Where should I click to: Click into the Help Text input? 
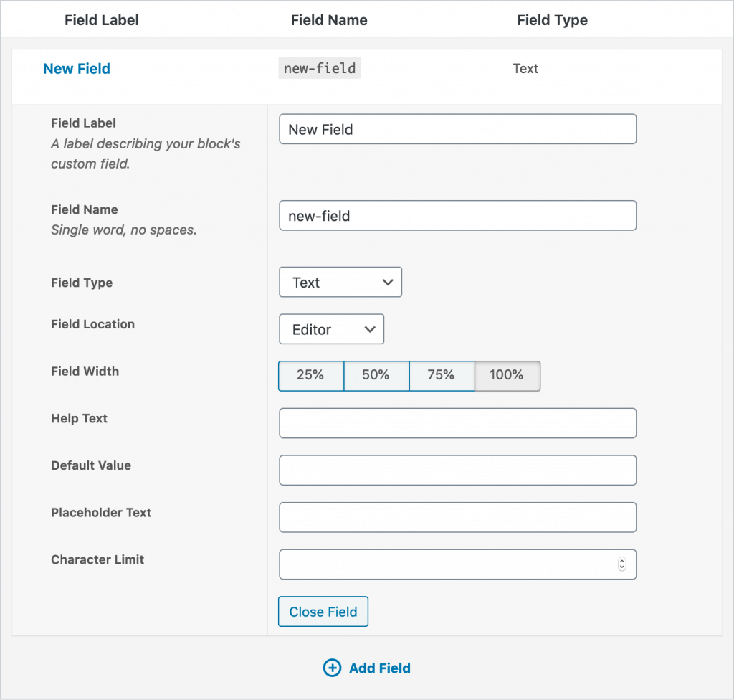(457, 423)
